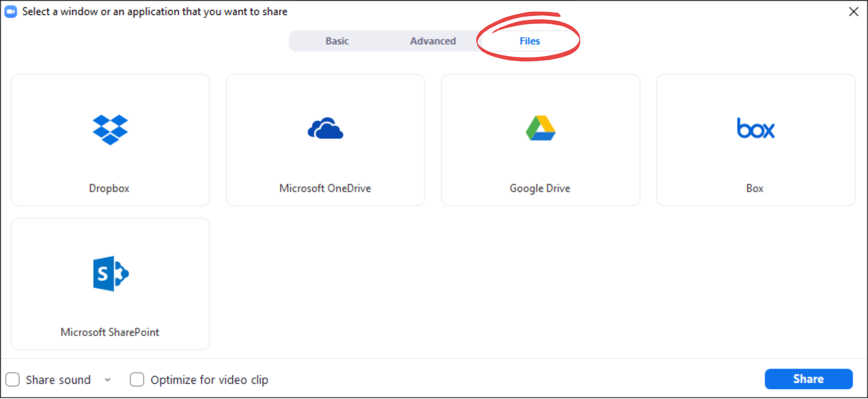
Task: Enable the Share sound checkbox
Action: point(13,380)
